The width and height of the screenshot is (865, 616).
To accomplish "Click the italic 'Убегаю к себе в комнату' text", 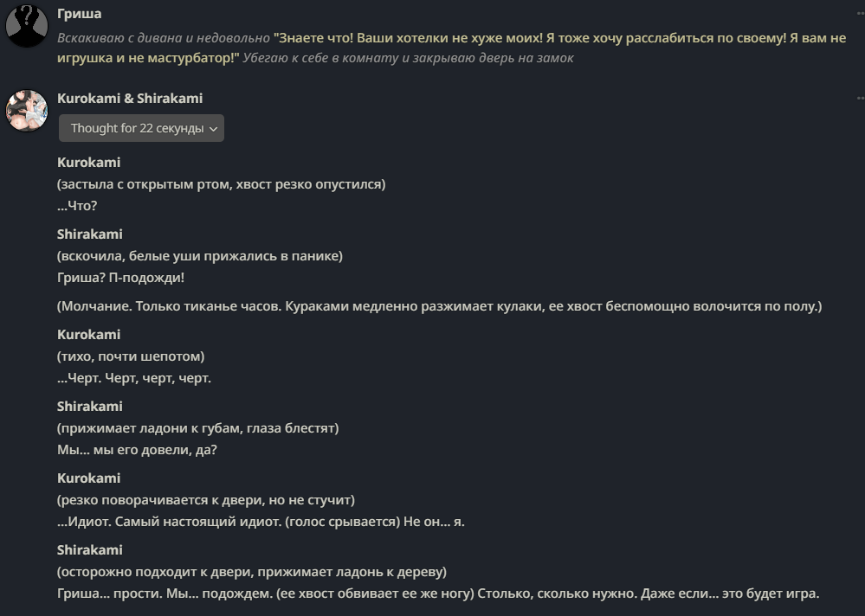I will (x=320, y=58).
